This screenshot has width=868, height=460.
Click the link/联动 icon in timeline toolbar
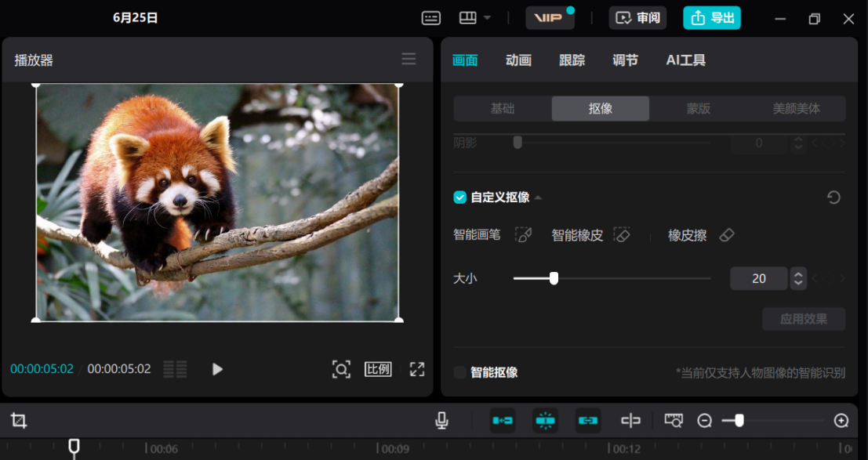pyautogui.click(x=587, y=421)
